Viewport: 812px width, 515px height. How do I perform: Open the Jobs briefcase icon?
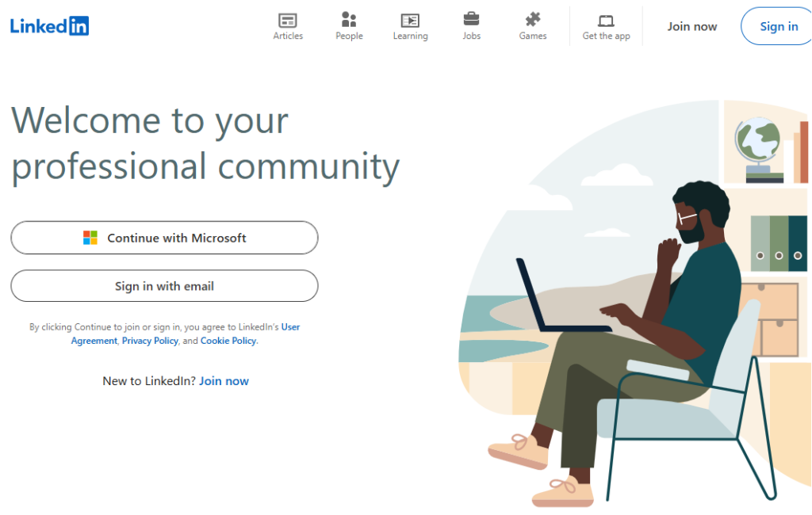tap(471, 19)
